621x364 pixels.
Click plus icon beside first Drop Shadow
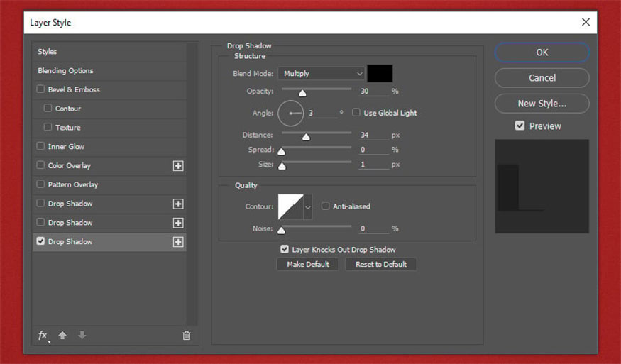pyautogui.click(x=178, y=204)
